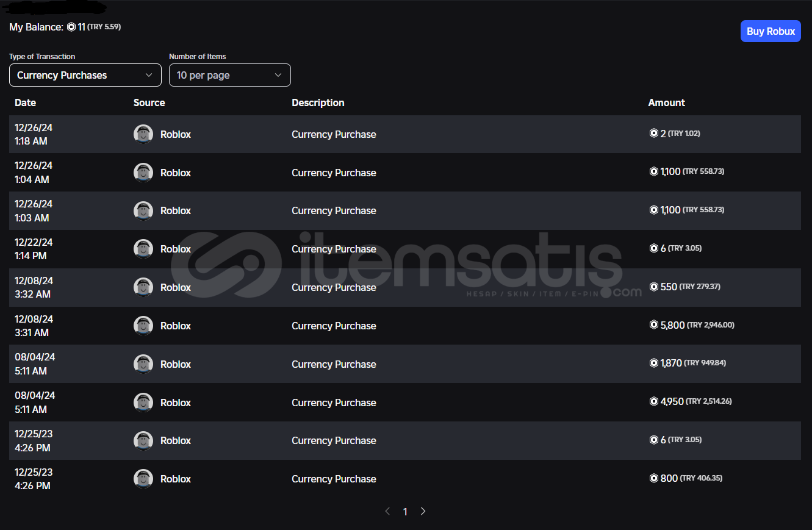Click the Buy Robux button
Image resolution: width=812 pixels, height=530 pixels.
(771, 31)
